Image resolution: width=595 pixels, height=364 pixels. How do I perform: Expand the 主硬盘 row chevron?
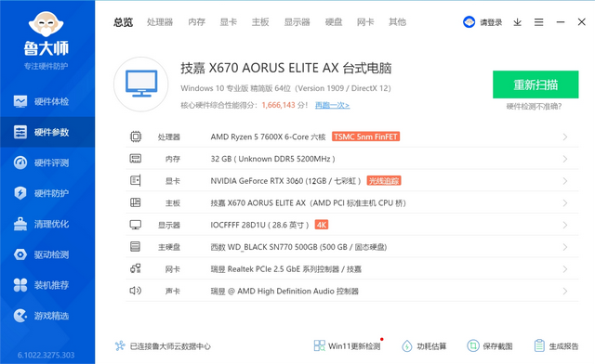(x=565, y=247)
